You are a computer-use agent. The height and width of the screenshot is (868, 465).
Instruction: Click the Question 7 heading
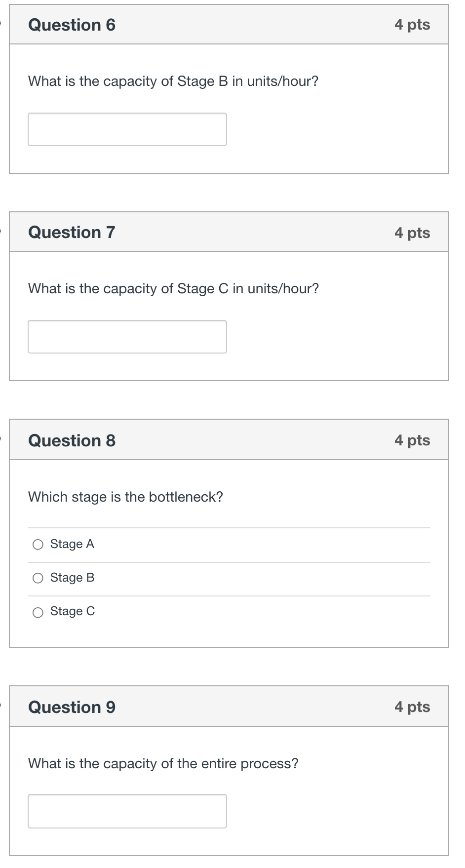[72, 232]
